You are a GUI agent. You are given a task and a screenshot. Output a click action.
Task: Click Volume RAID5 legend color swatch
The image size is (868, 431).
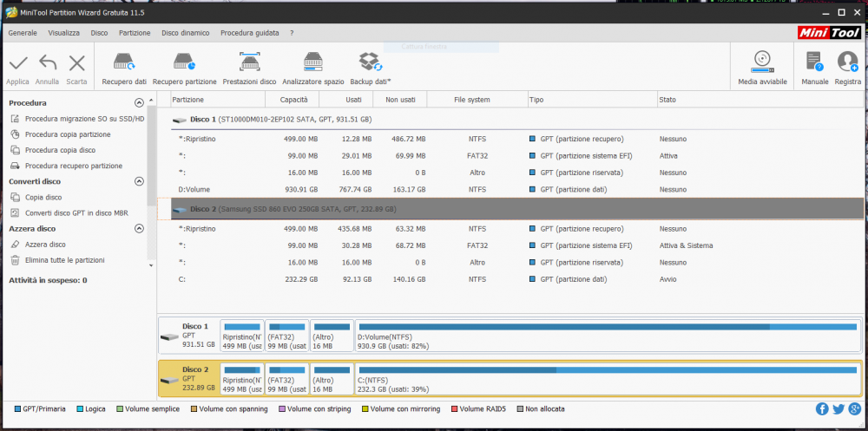point(455,409)
